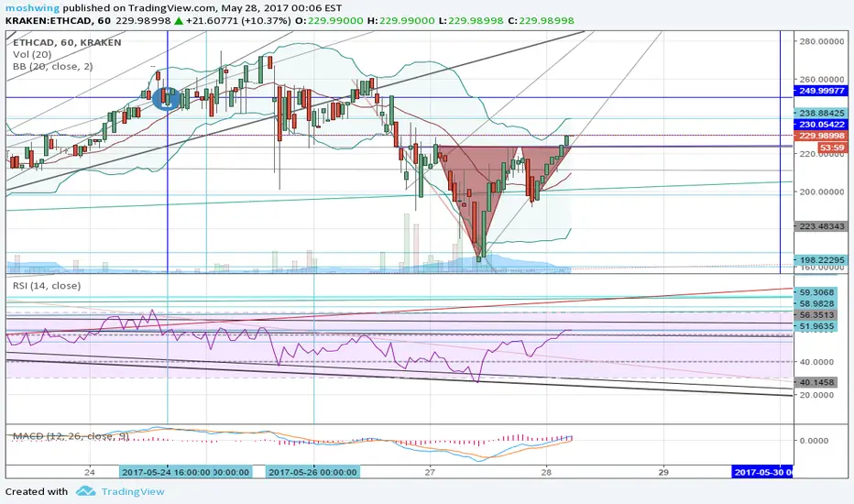Click the H:229.99000 high value

pyautogui.click(x=400, y=21)
